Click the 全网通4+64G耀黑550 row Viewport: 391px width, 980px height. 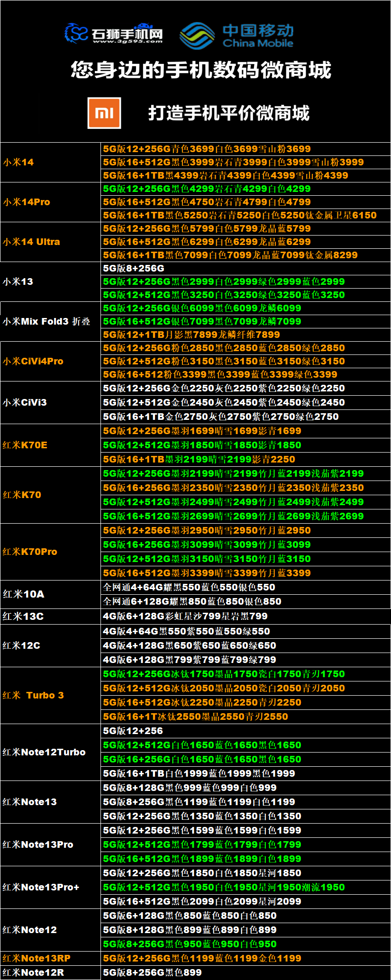(246, 587)
